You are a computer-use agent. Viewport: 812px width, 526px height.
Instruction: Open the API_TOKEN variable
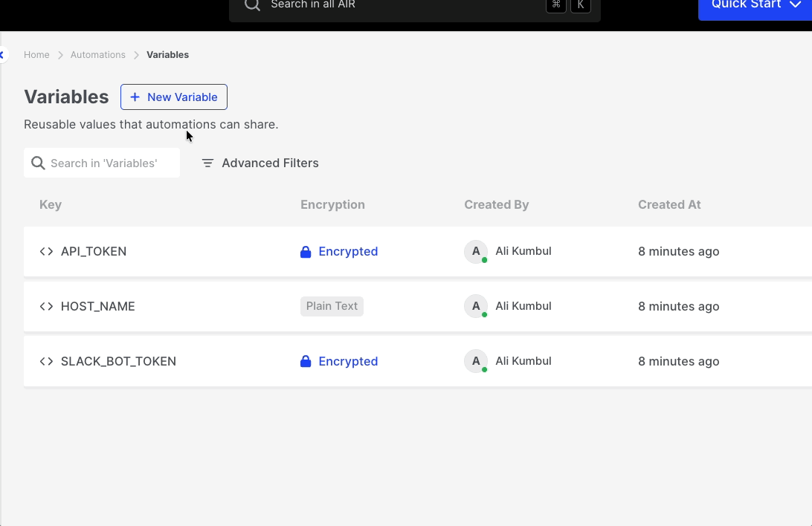click(x=94, y=251)
